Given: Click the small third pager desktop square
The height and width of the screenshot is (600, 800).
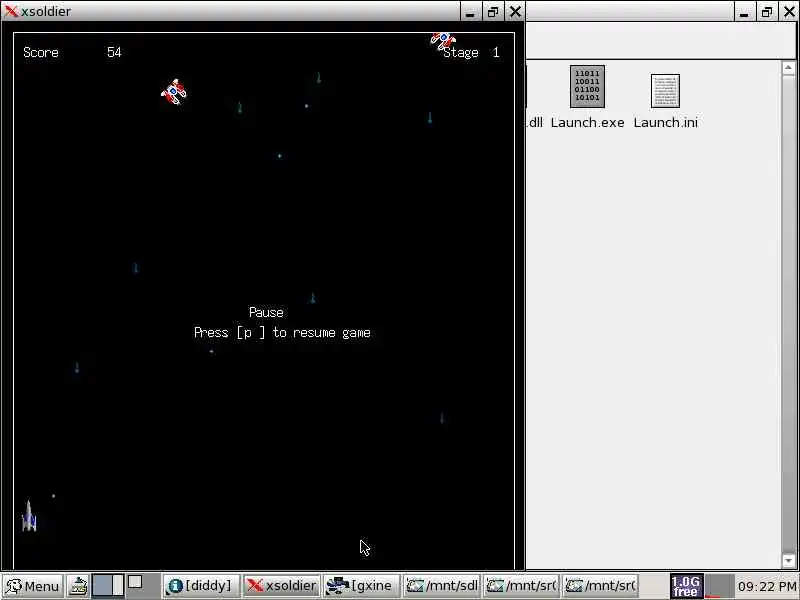Looking at the screenshot, I should [135, 582].
